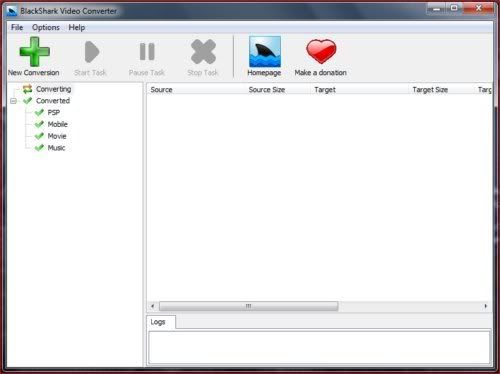Select the PSP category

[x=54, y=112]
